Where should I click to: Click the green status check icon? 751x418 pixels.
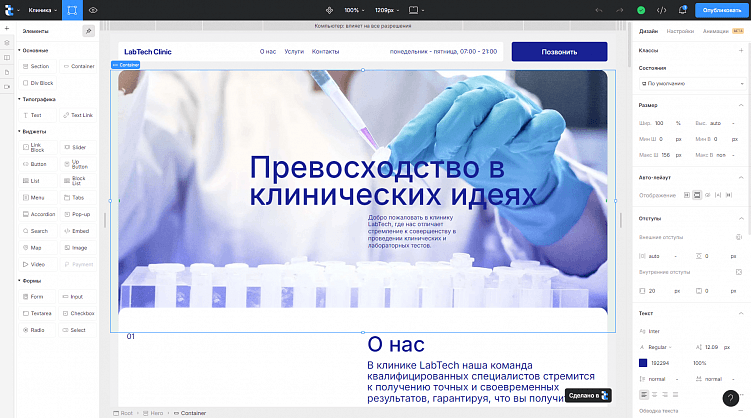641,10
